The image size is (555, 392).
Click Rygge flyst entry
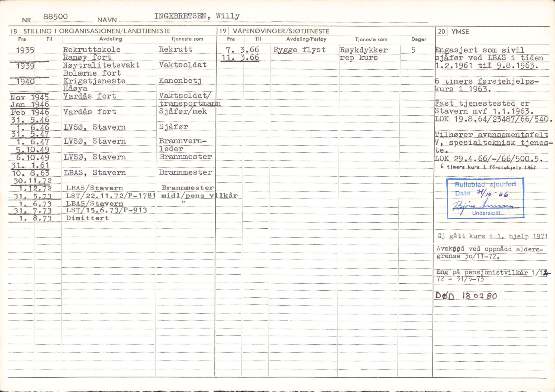point(299,50)
